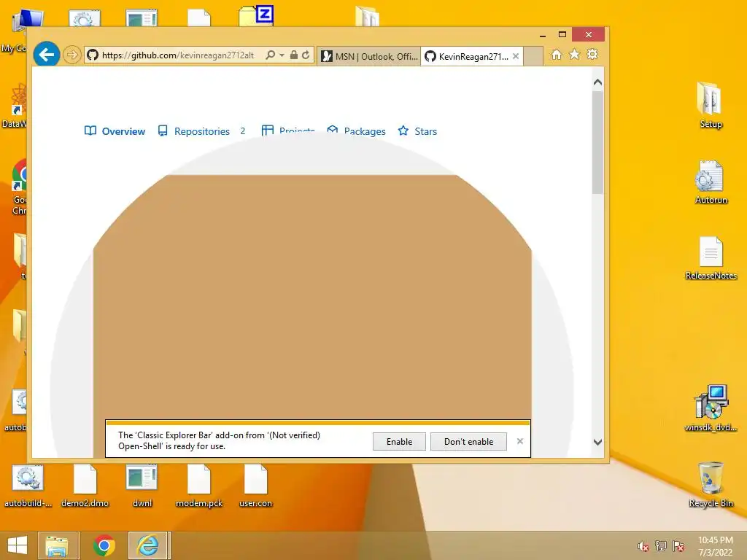Click the network tray icon

661,546
